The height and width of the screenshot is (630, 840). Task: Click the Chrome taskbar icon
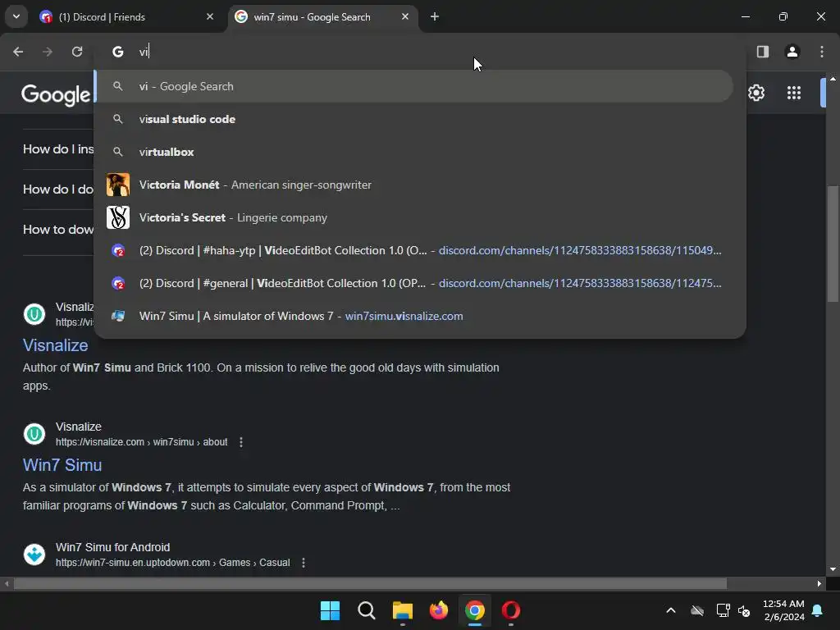pos(475,610)
